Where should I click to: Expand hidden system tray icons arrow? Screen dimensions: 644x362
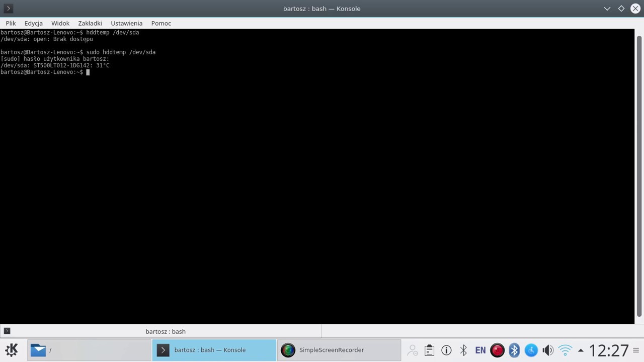581,350
